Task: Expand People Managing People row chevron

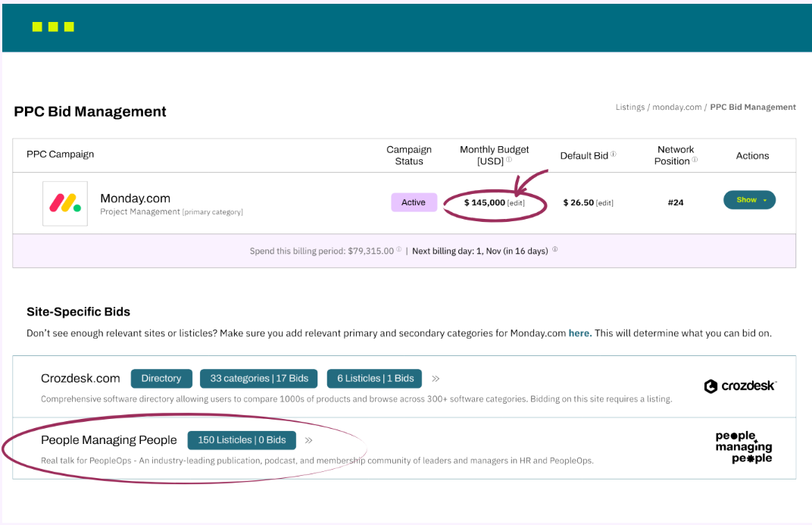Action: [309, 440]
